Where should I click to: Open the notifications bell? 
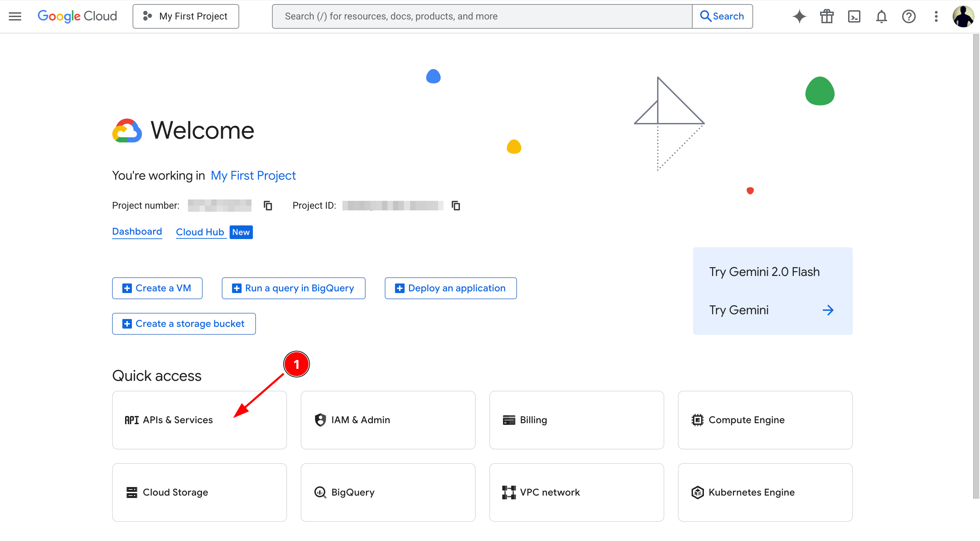(882, 16)
